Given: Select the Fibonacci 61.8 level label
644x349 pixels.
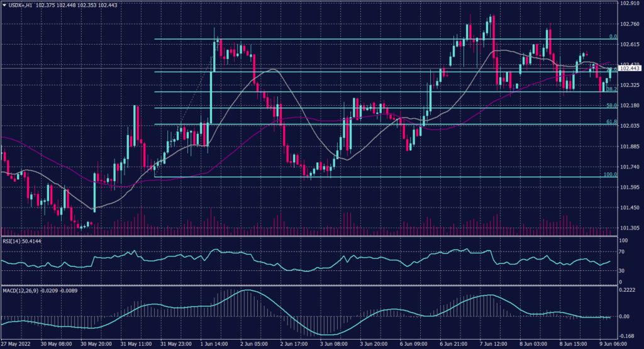Looking at the screenshot, I should point(611,121).
